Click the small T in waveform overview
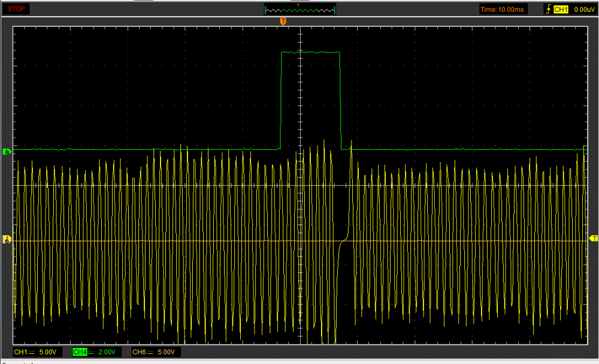The image size is (599, 364). point(298,5)
